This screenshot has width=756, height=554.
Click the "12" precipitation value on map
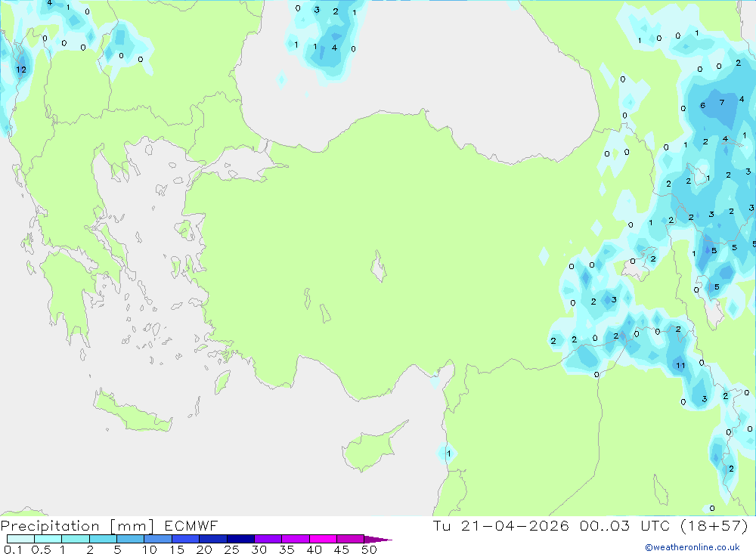[21, 70]
